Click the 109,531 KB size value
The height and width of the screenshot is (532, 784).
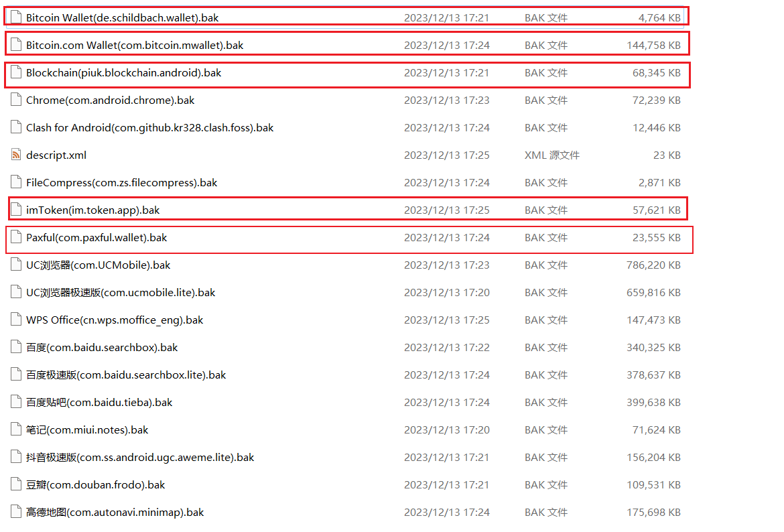click(653, 486)
